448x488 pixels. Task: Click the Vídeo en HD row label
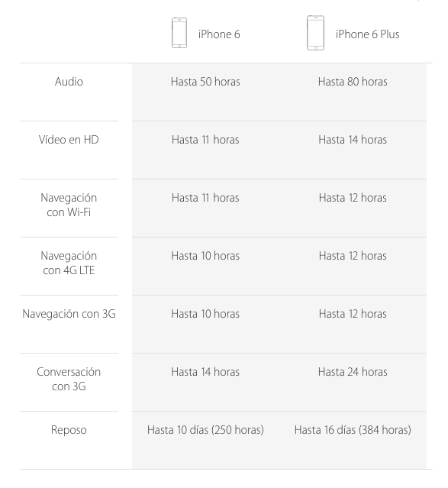[69, 140]
